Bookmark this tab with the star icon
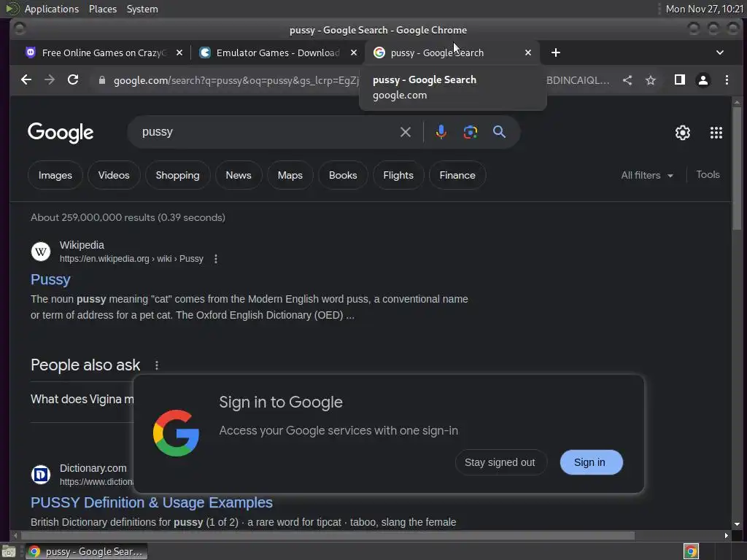 [651, 80]
